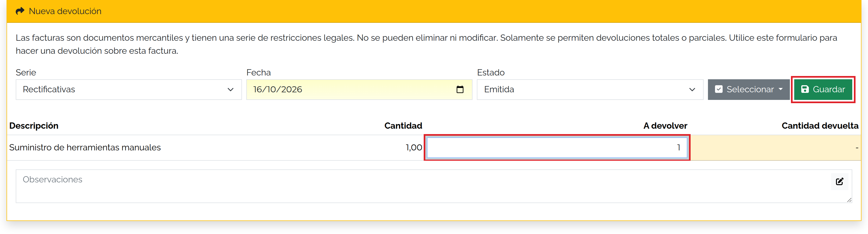This screenshot has width=868, height=234.
Task: Click the calendar icon in Fecha field
Action: tap(460, 89)
